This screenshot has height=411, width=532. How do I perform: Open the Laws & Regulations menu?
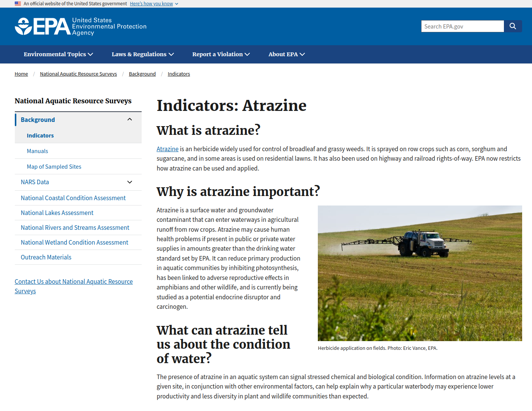[142, 54]
